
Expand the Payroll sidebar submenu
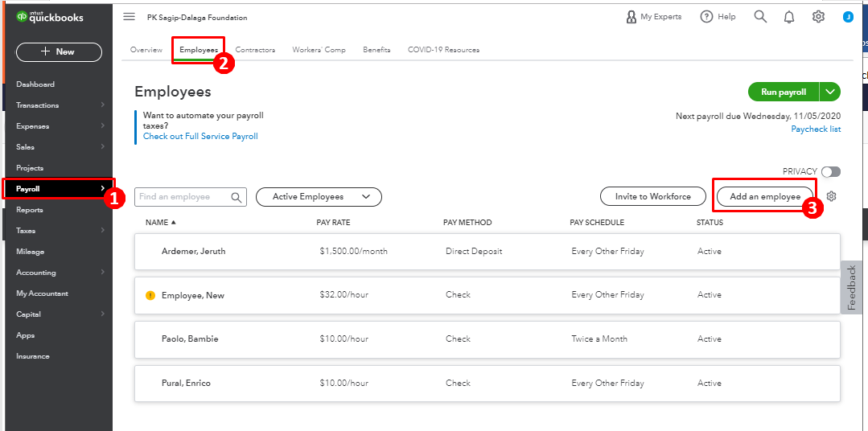pyautogui.click(x=103, y=189)
